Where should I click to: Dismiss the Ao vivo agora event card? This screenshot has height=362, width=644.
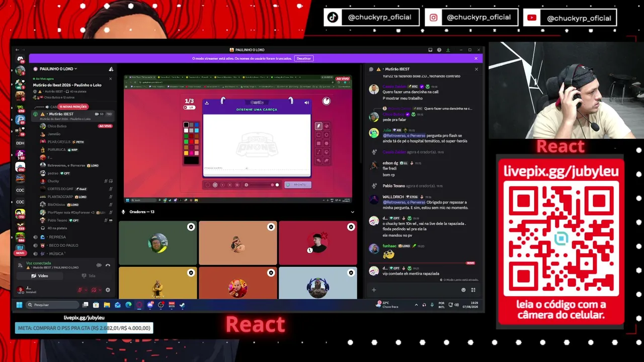(111, 79)
